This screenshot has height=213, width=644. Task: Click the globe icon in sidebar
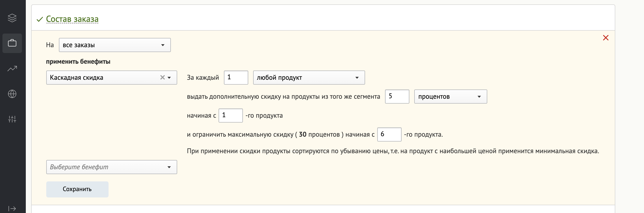tap(12, 94)
